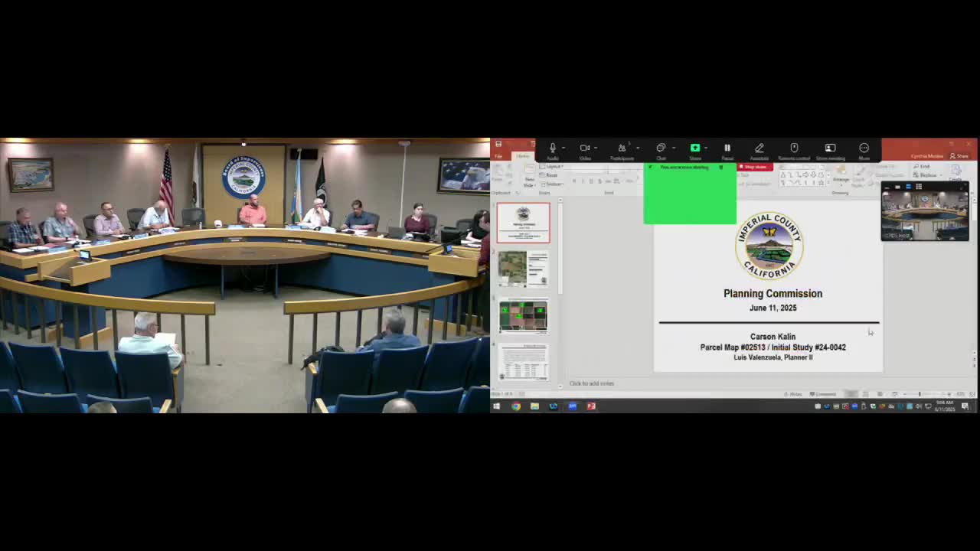The image size is (980, 551).
Task: Open the PowerPoint File tab
Action: click(498, 156)
